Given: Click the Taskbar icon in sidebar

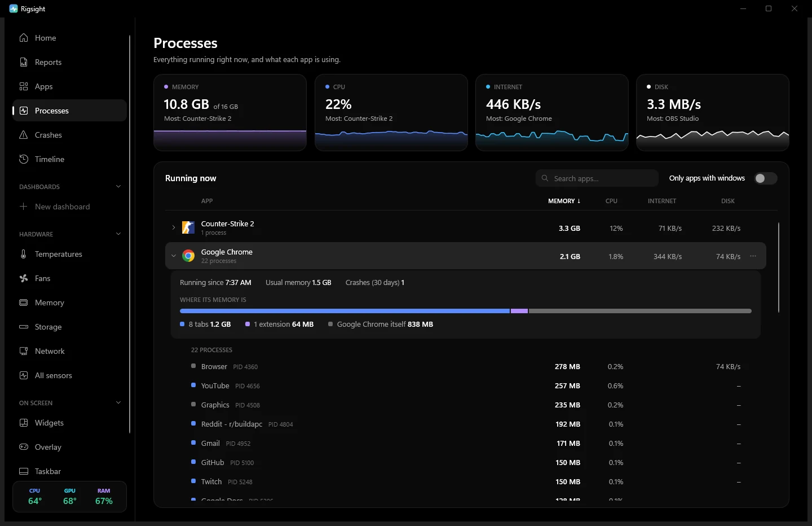Looking at the screenshot, I should 24,471.
